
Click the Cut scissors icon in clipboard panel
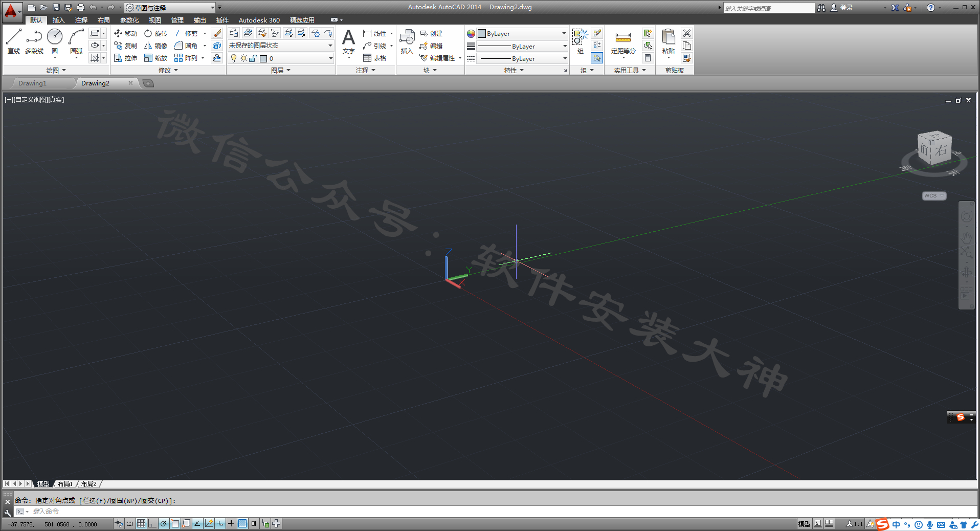click(687, 33)
